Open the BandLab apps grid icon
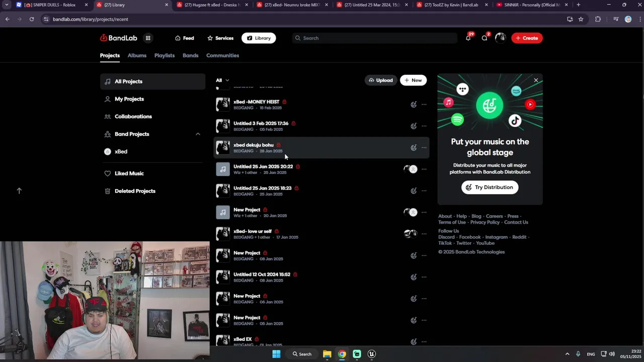Screen dimensions: 644x362 tap(148, 38)
